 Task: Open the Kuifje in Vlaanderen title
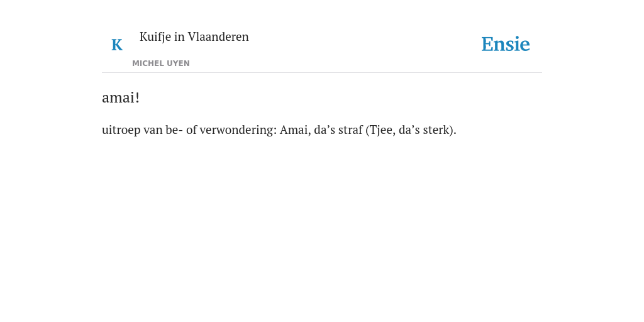pos(194,36)
